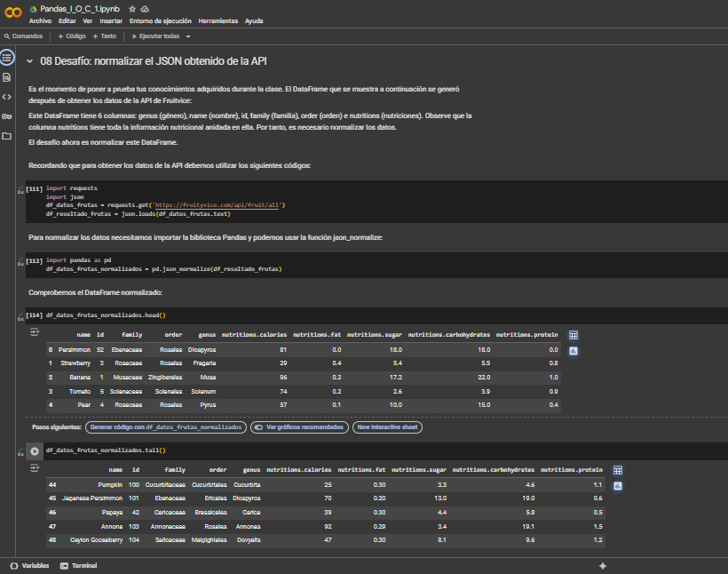Click the nutritions.calories header in head table
This screenshot has height=574, width=728.
254,335
